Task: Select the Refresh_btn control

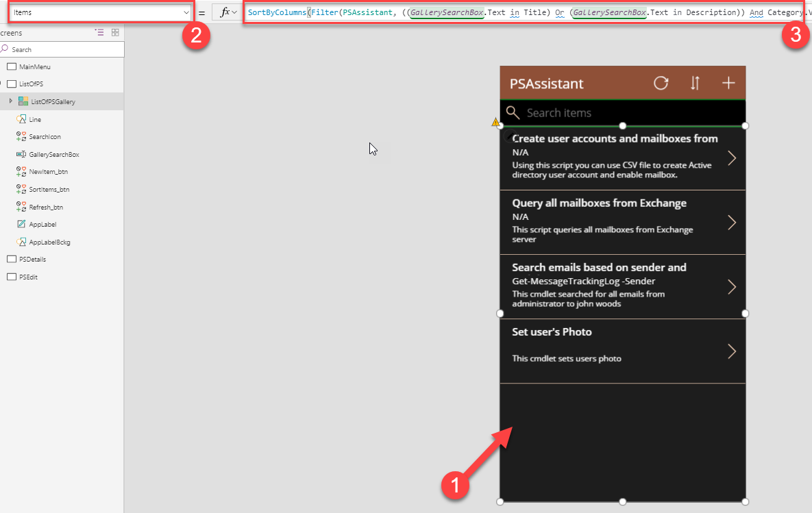Action: (x=46, y=207)
